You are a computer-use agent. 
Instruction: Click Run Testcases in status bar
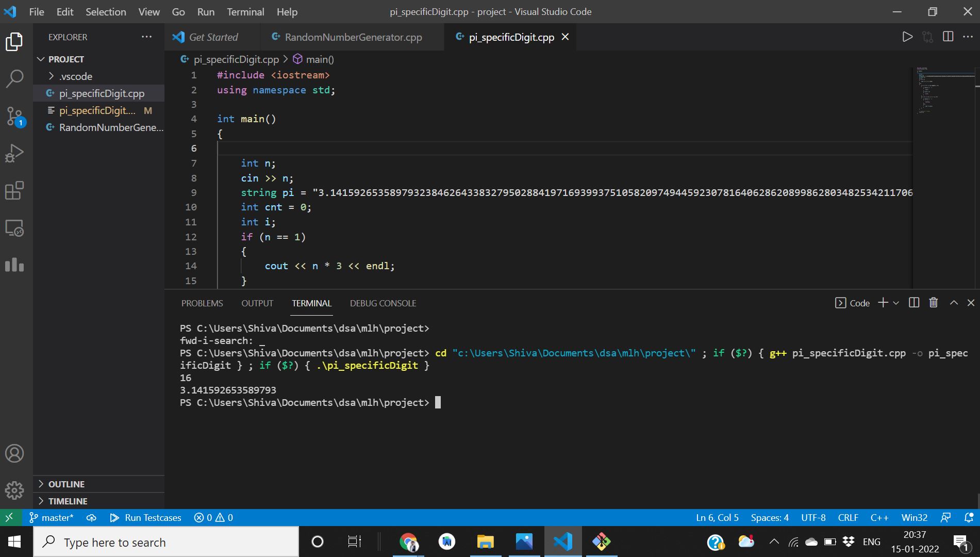(146, 517)
